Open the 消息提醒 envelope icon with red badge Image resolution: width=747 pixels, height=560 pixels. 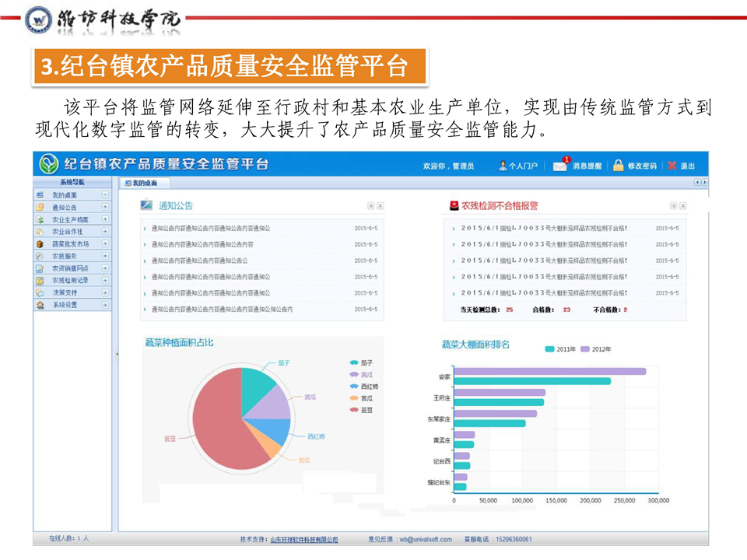pos(560,165)
